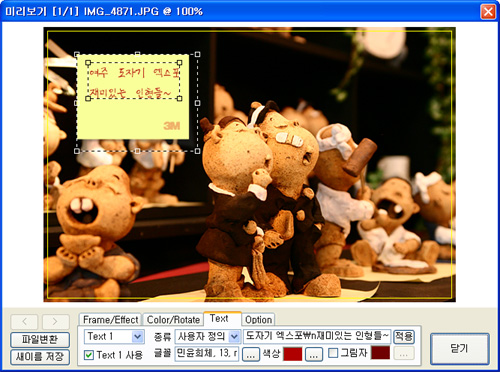The image size is (500, 372).
Task: Switch to the Color/Rotate tab
Action: (x=173, y=320)
